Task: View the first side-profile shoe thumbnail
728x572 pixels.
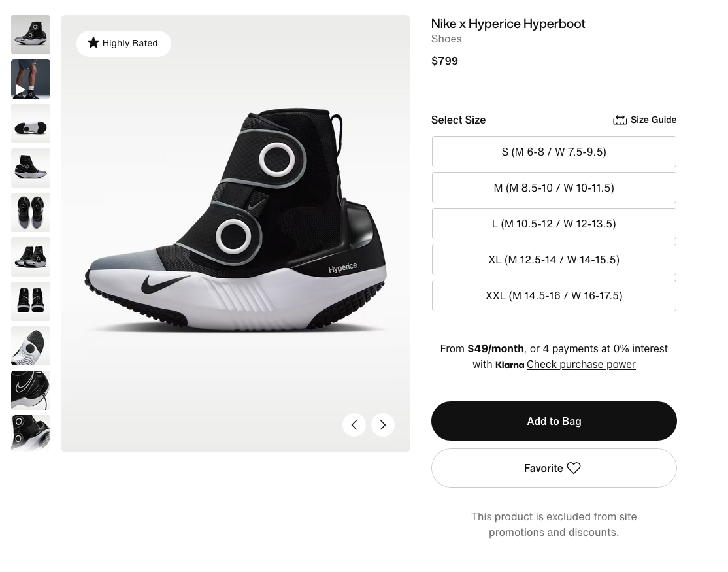Action: tap(31, 35)
